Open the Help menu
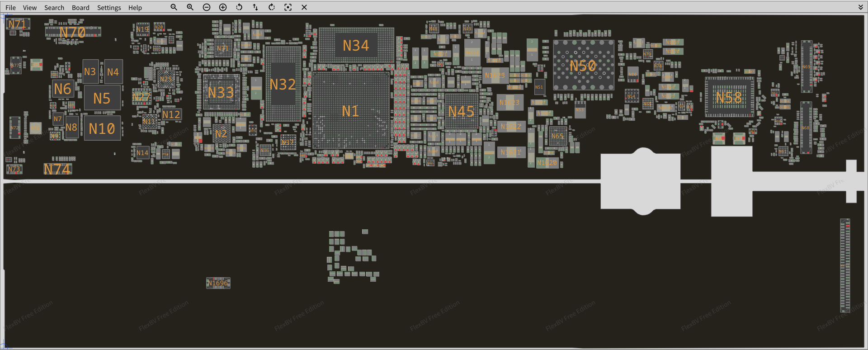Image resolution: width=868 pixels, height=350 pixels. tap(135, 8)
